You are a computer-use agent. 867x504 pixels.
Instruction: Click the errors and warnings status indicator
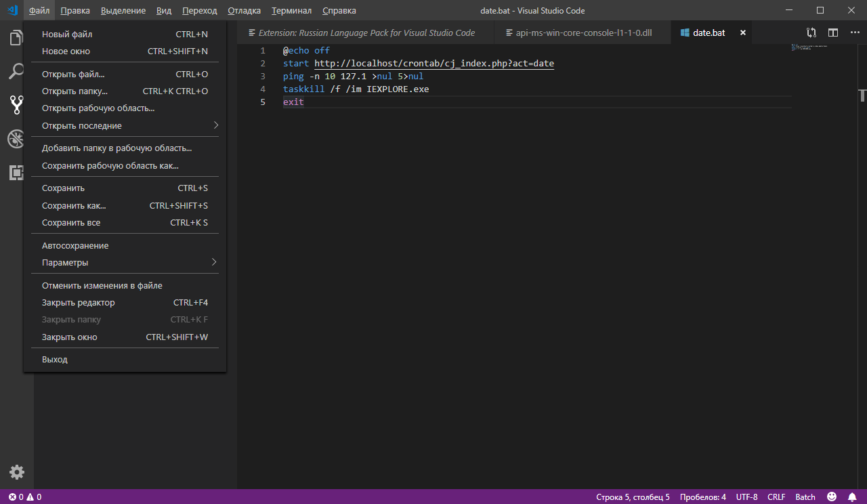25,497
